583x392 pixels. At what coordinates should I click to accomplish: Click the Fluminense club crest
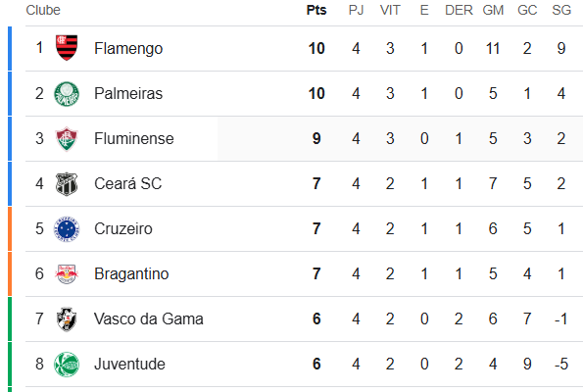click(67, 139)
